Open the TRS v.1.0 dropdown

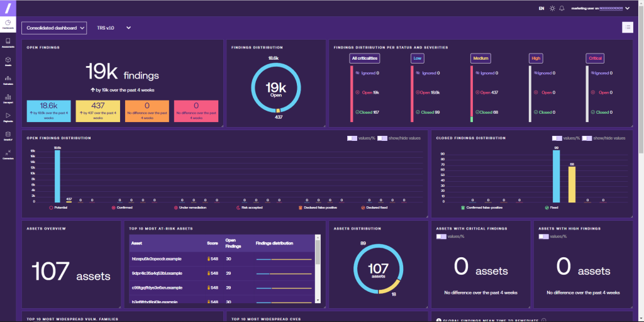point(114,28)
